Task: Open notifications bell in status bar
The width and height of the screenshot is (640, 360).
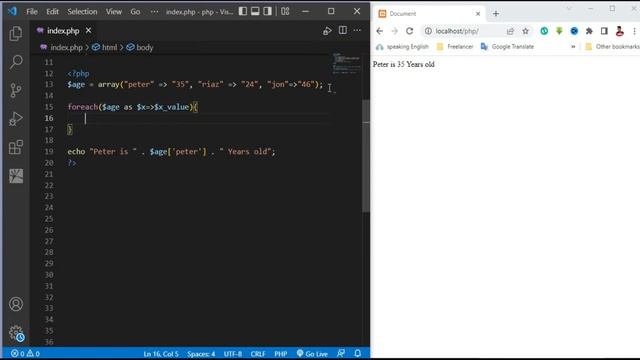Action: pyautogui.click(x=358, y=353)
